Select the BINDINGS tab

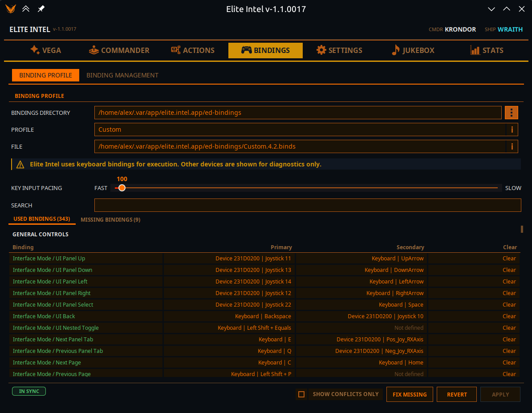(x=265, y=50)
